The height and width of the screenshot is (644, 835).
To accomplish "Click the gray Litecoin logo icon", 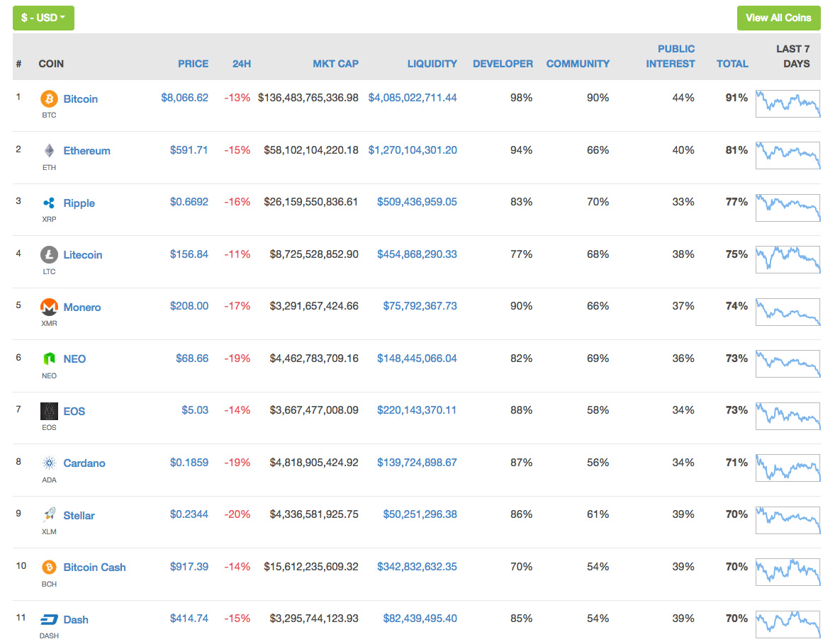I will [49, 255].
